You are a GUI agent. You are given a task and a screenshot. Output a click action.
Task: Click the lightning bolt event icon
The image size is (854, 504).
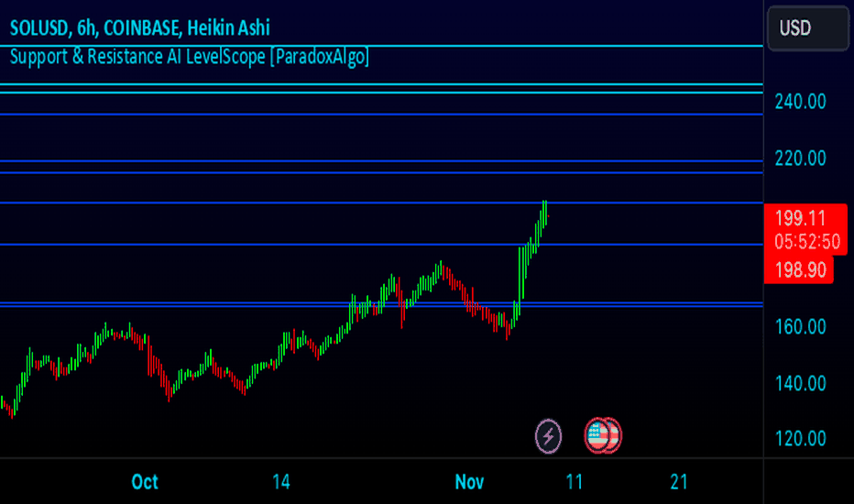tap(548, 436)
